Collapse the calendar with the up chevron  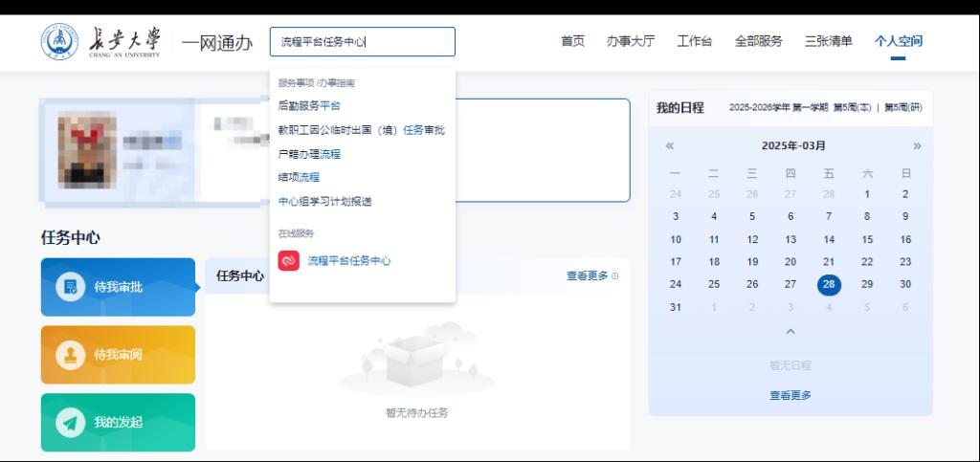tap(791, 332)
